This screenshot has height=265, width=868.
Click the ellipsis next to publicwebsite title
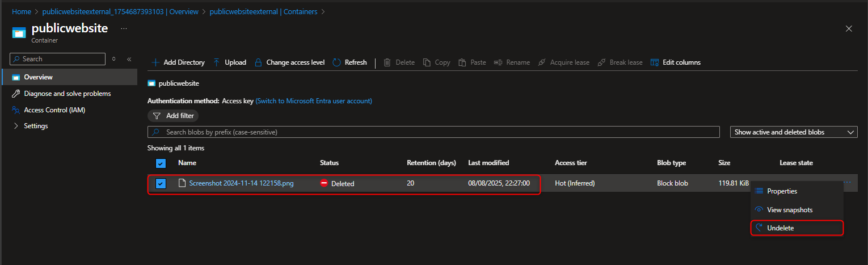click(x=124, y=28)
